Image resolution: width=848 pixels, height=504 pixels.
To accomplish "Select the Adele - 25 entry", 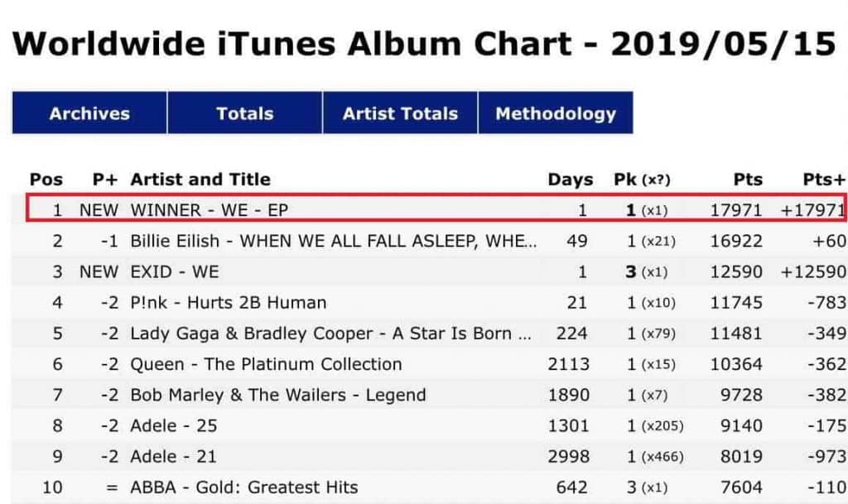I will (x=173, y=425).
